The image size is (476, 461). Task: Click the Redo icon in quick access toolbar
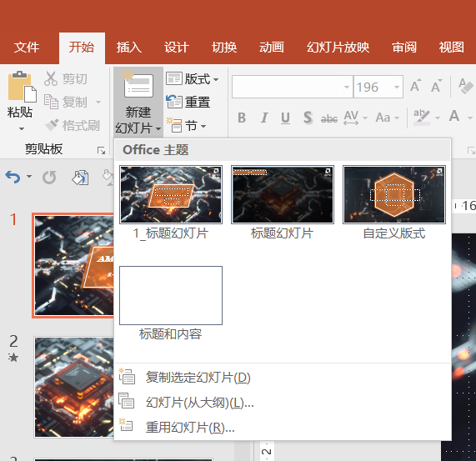[49, 178]
